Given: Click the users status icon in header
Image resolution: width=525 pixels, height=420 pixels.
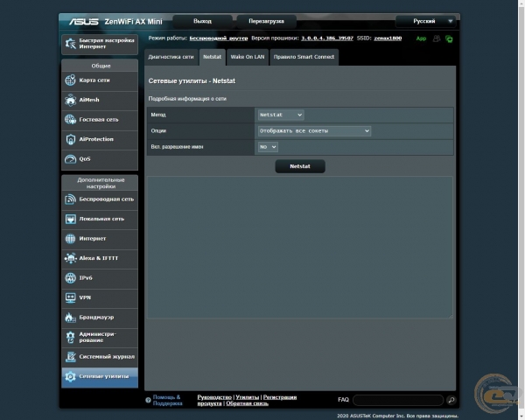Looking at the screenshot, I should (x=437, y=38).
